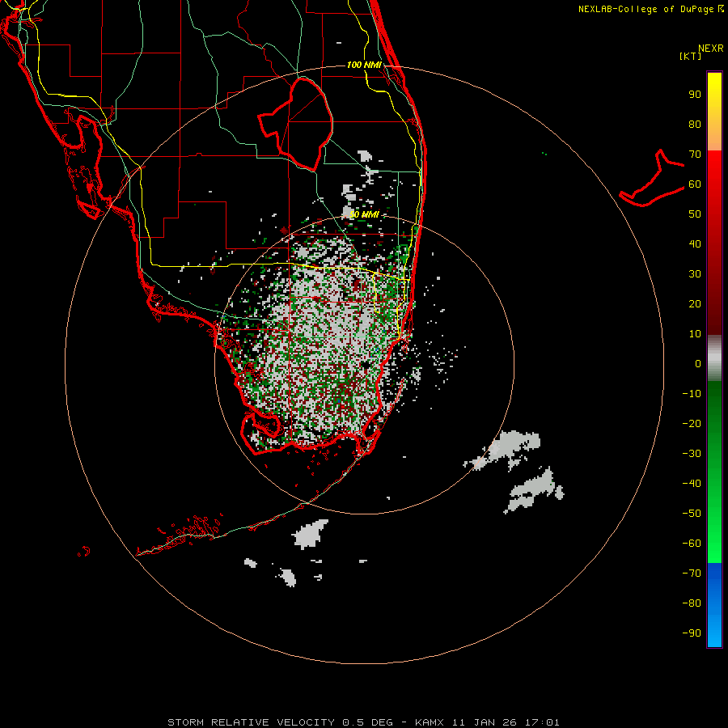Click the [KT] units label

pyautogui.click(x=691, y=56)
